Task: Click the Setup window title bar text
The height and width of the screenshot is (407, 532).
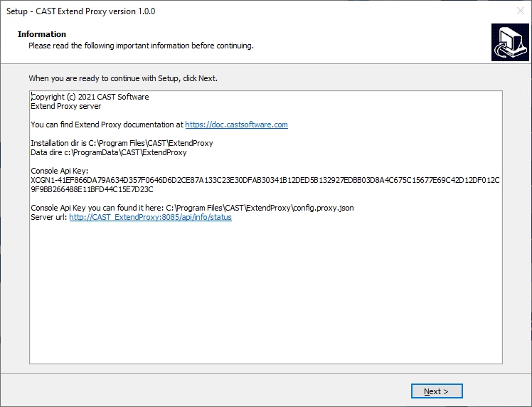Action: pos(81,11)
